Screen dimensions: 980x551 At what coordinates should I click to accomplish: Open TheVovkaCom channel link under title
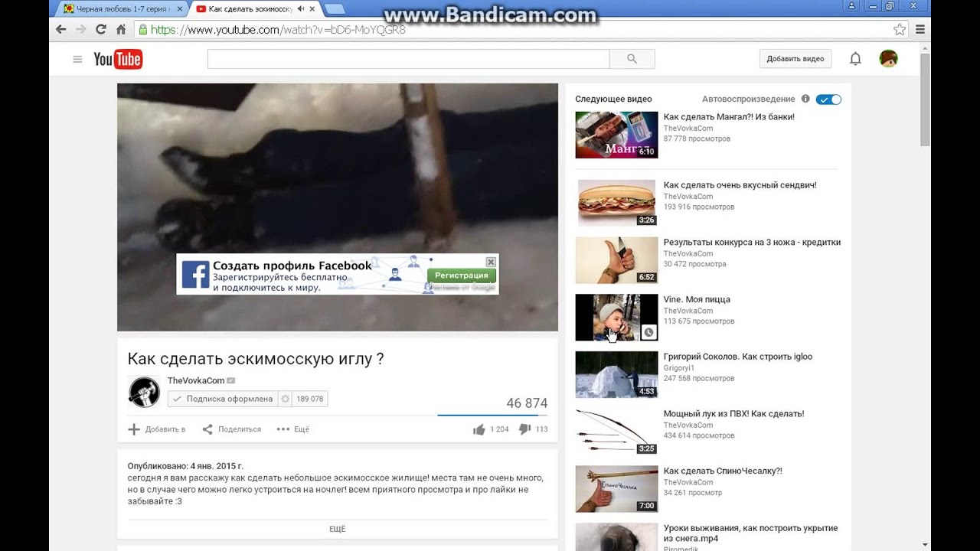coord(196,380)
